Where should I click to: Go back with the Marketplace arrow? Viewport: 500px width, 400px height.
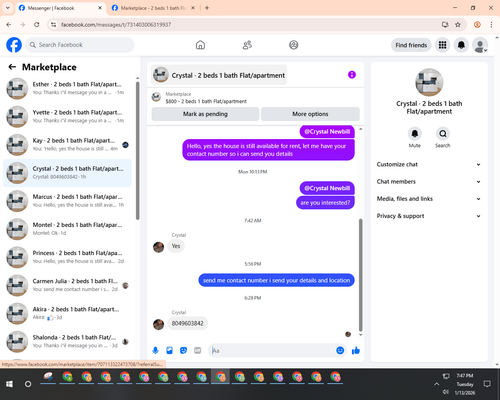tap(12, 67)
